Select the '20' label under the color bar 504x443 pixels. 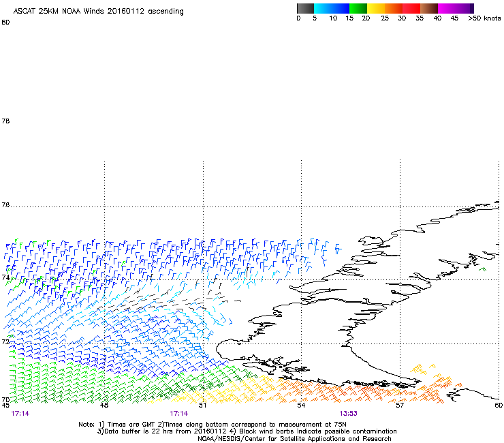(366, 18)
